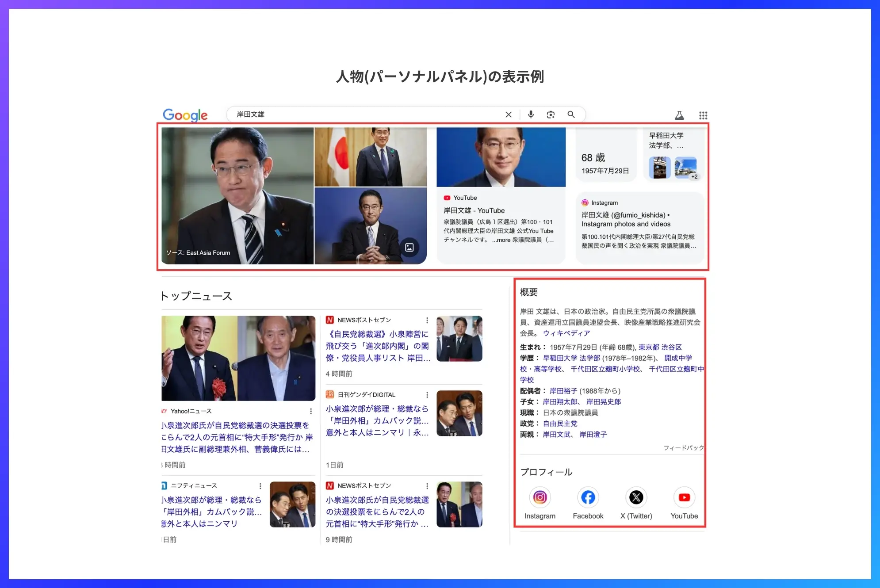Viewport: 880px width, 588px height.
Task: Click the voice search microphone icon
Action: tap(531, 115)
